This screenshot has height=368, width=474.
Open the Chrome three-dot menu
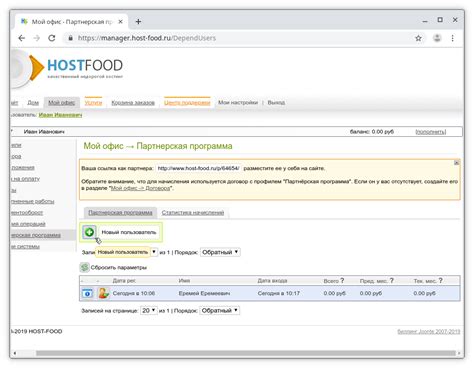point(452,38)
